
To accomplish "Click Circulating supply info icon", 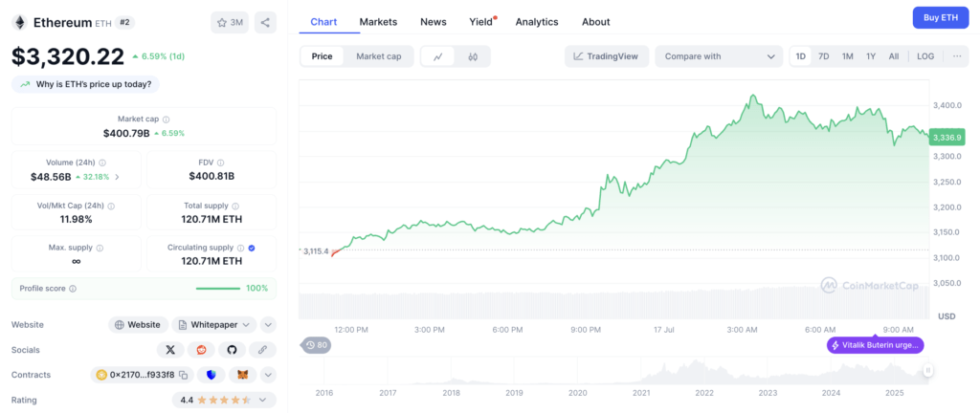I will point(240,248).
